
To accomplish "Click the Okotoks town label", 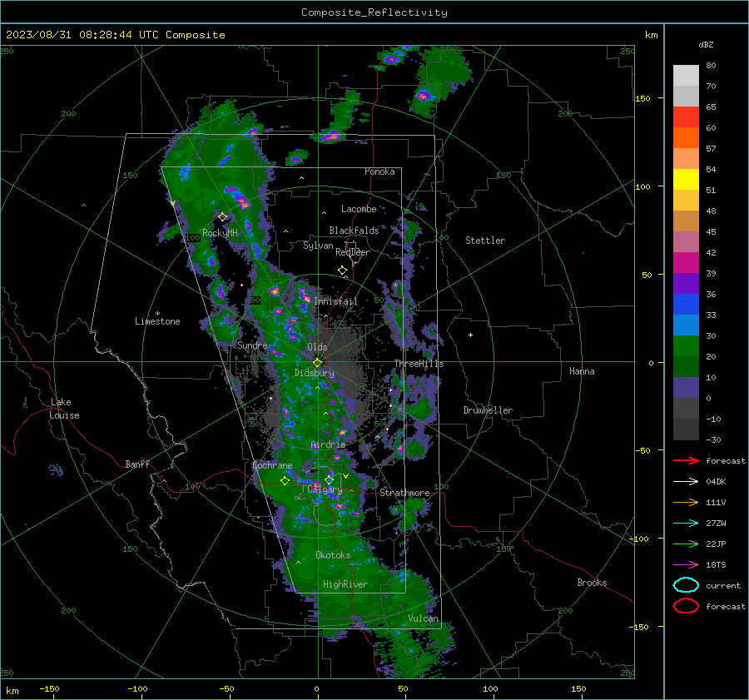I will click(333, 555).
